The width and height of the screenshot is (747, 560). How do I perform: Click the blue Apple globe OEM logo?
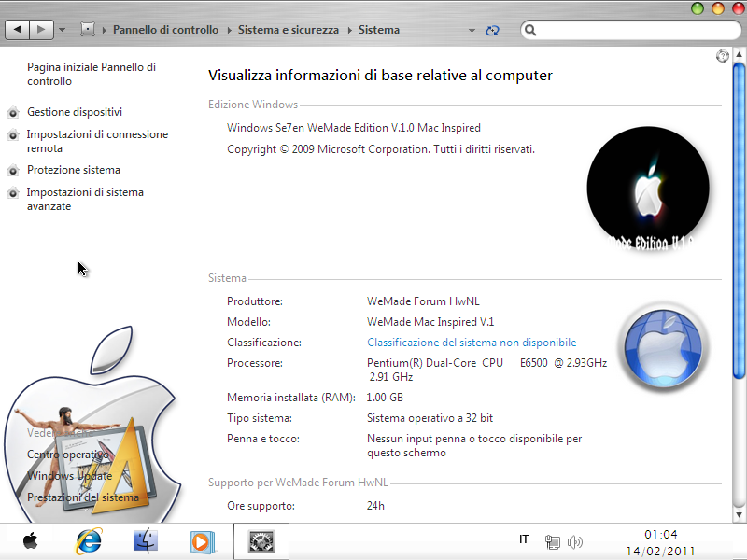tap(664, 347)
